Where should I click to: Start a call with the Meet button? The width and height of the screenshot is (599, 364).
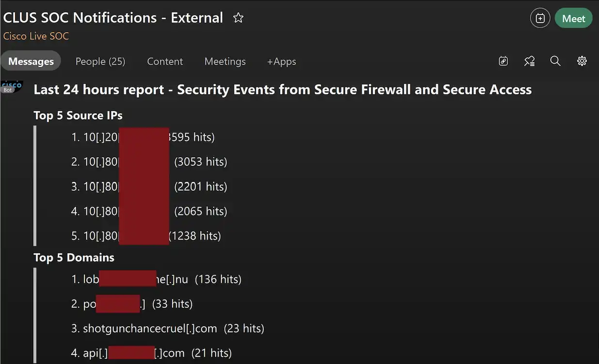click(x=573, y=18)
